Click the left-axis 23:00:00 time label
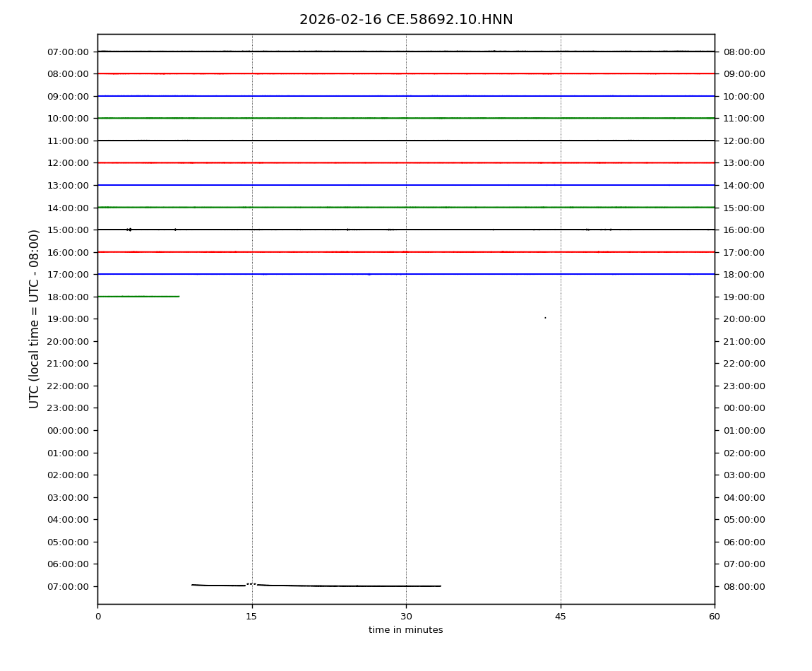Image resolution: width=812 pixels, height=671 pixels. (68, 408)
